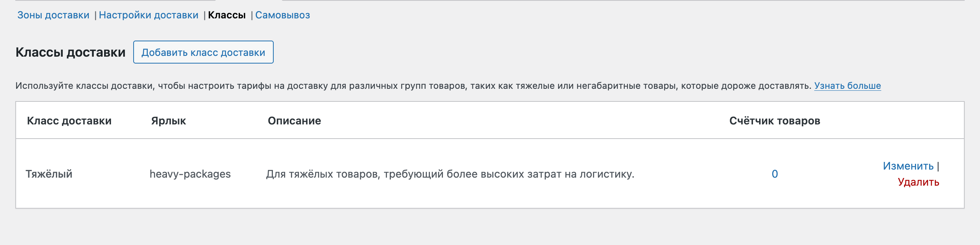Select the Тяжёлый class name cell
This screenshot has width=980, height=245.
click(x=49, y=174)
